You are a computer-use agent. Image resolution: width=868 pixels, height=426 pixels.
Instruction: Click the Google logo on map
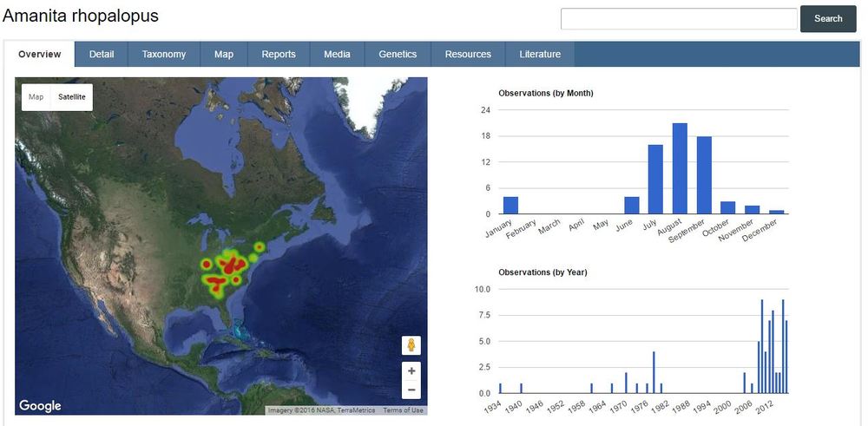(x=40, y=405)
